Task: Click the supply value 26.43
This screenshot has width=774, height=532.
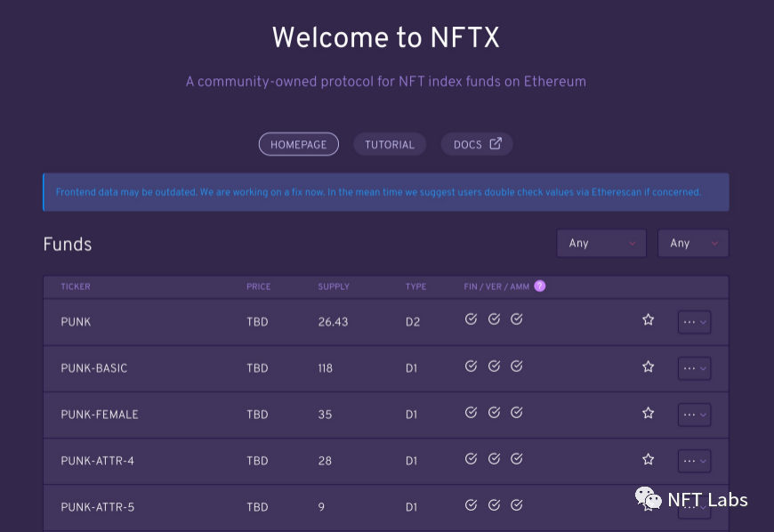Action: point(334,322)
